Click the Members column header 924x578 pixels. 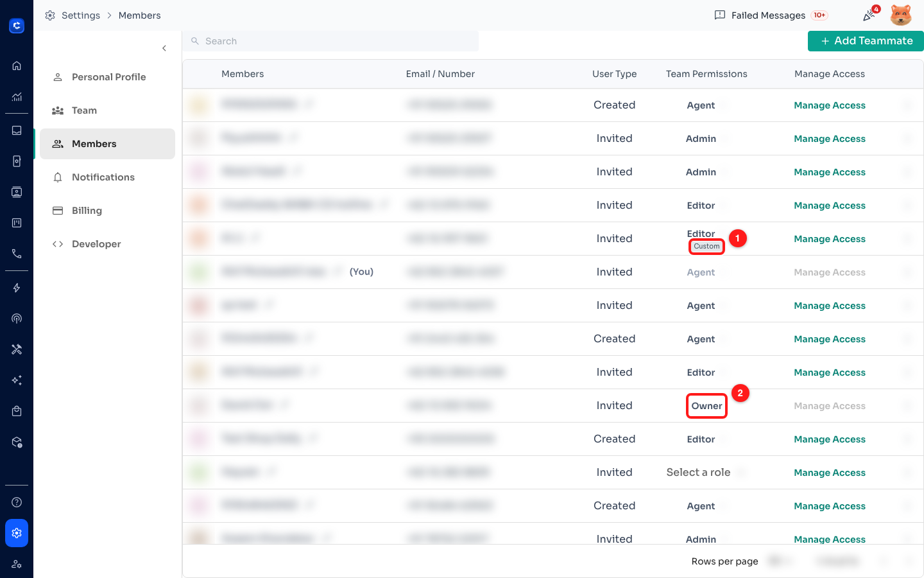(x=243, y=74)
